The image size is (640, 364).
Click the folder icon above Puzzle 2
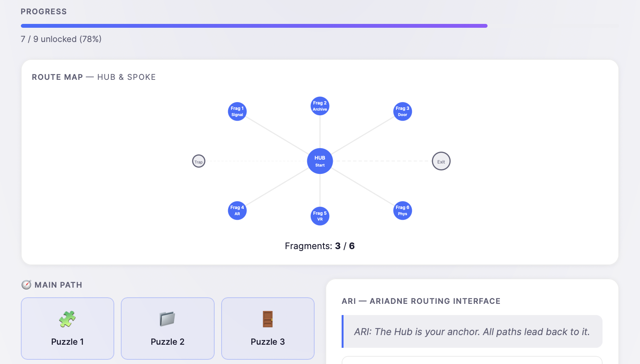click(168, 319)
